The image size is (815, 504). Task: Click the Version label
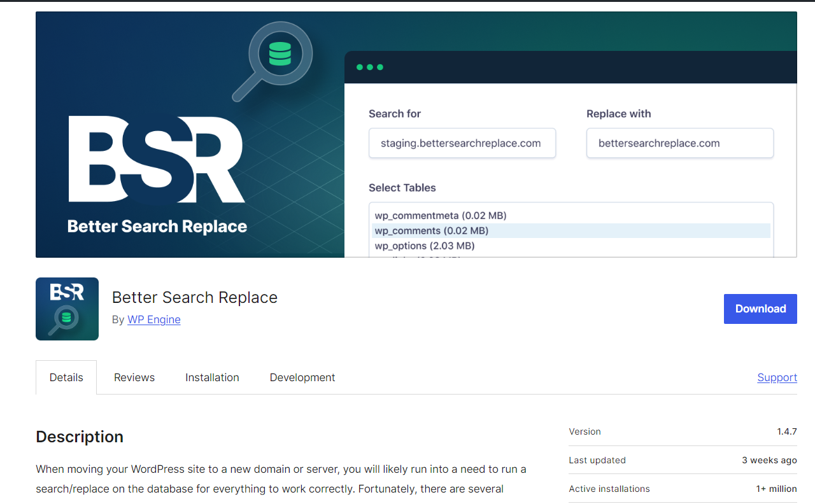tap(585, 431)
